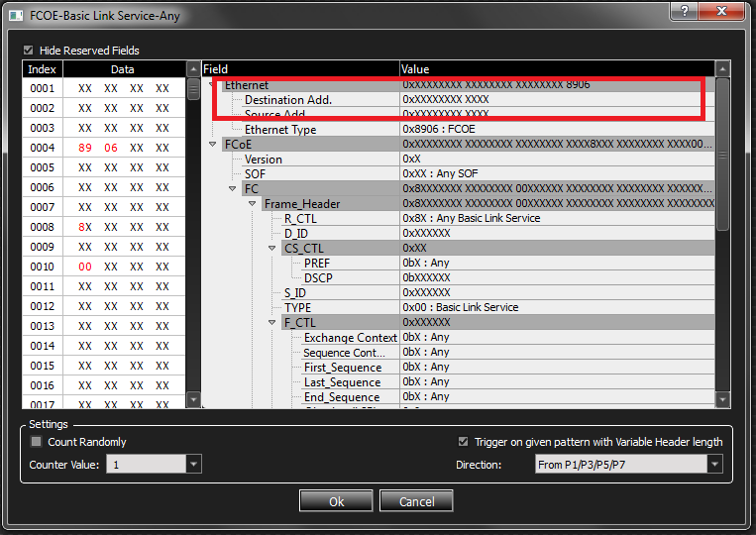Viewport: 756px width, 535px height.
Task: Close the FCOE-Basic Link Service dialog
Action: pyautogui.click(x=721, y=11)
